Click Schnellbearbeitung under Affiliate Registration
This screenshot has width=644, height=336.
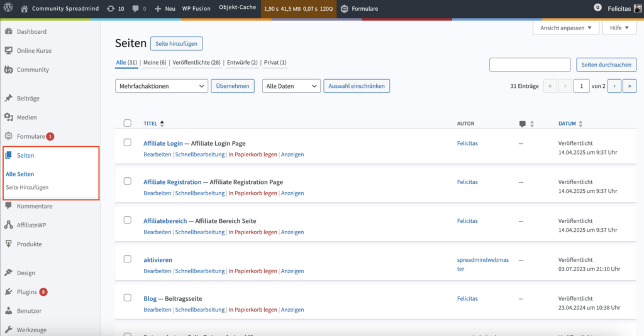point(199,193)
